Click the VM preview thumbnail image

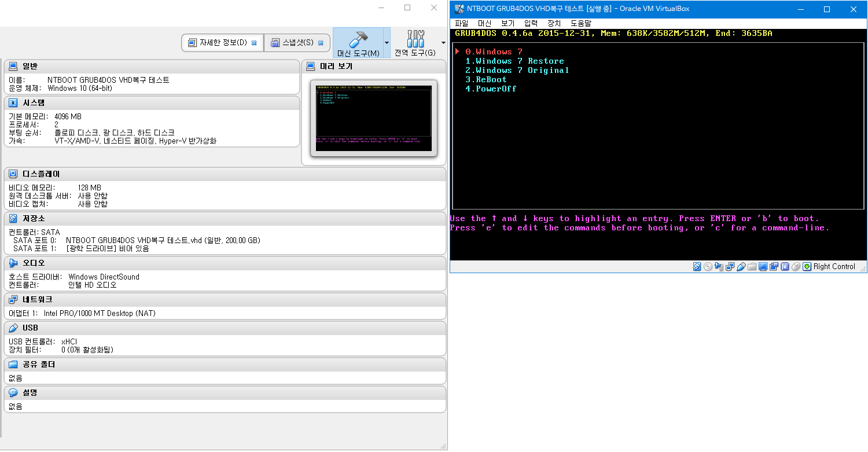point(374,119)
